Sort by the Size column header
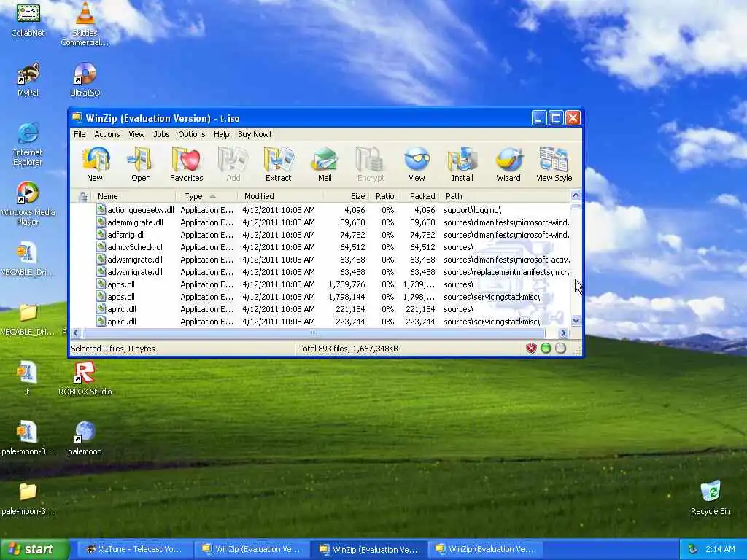The width and height of the screenshot is (747, 560). (347, 196)
